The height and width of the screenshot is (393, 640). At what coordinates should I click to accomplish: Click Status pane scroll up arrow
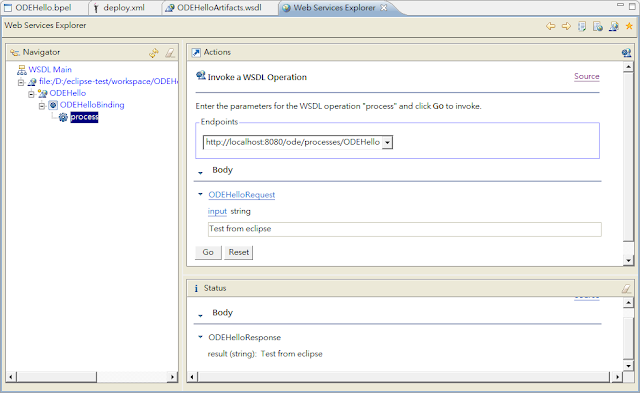[629, 302]
